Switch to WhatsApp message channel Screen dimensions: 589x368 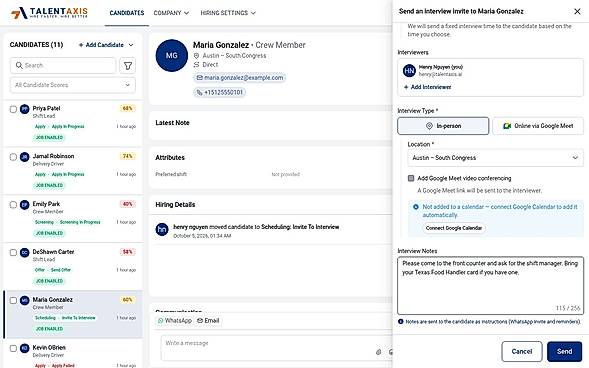tap(175, 321)
